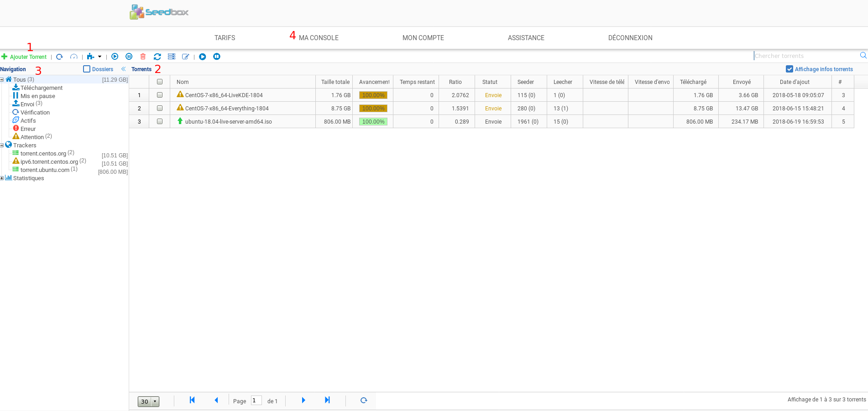
Task: Click the outlined play icon in toolbar
Action: [x=115, y=57]
